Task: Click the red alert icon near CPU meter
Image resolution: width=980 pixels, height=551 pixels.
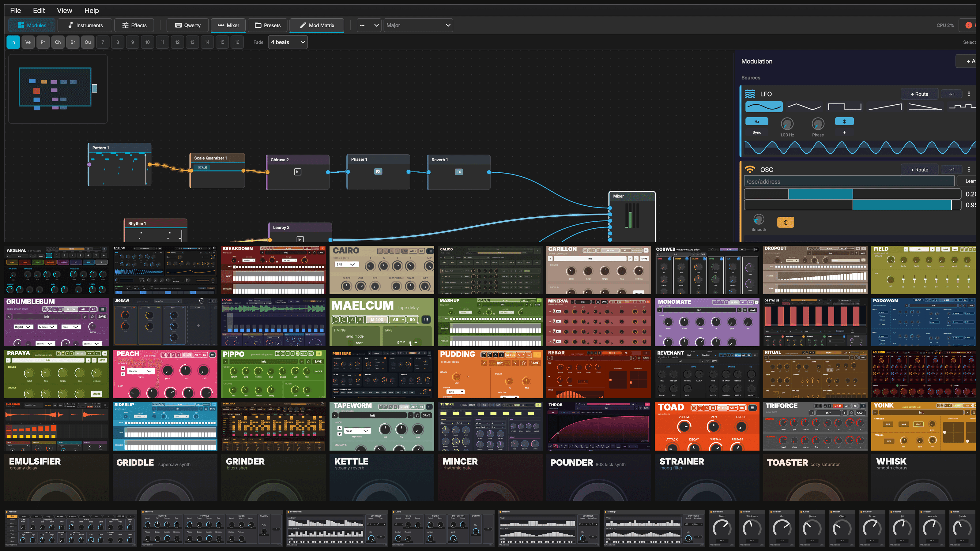Action: click(x=969, y=25)
